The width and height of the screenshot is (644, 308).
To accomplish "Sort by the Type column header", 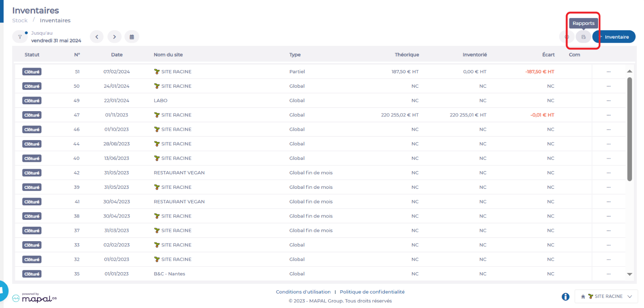I will (x=295, y=55).
